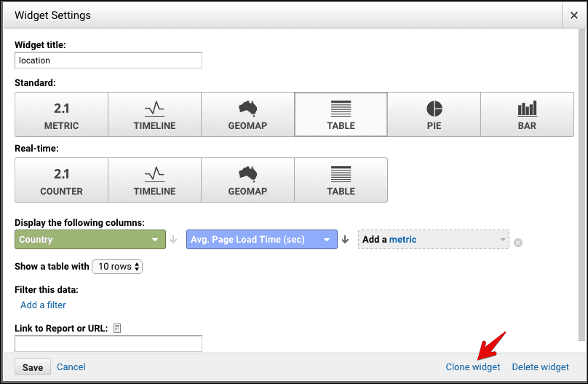588x384 pixels.
Task: Click the Delete widget link
Action: (540, 367)
